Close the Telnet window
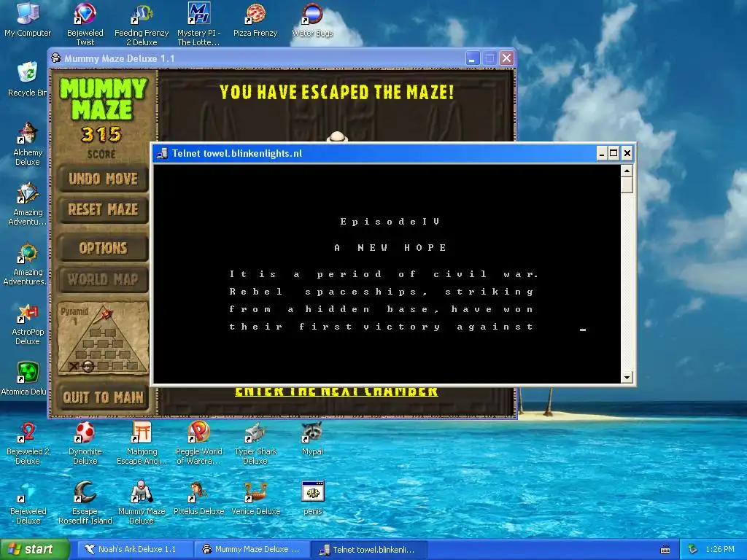This screenshot has height=560, width=747. 627,153
